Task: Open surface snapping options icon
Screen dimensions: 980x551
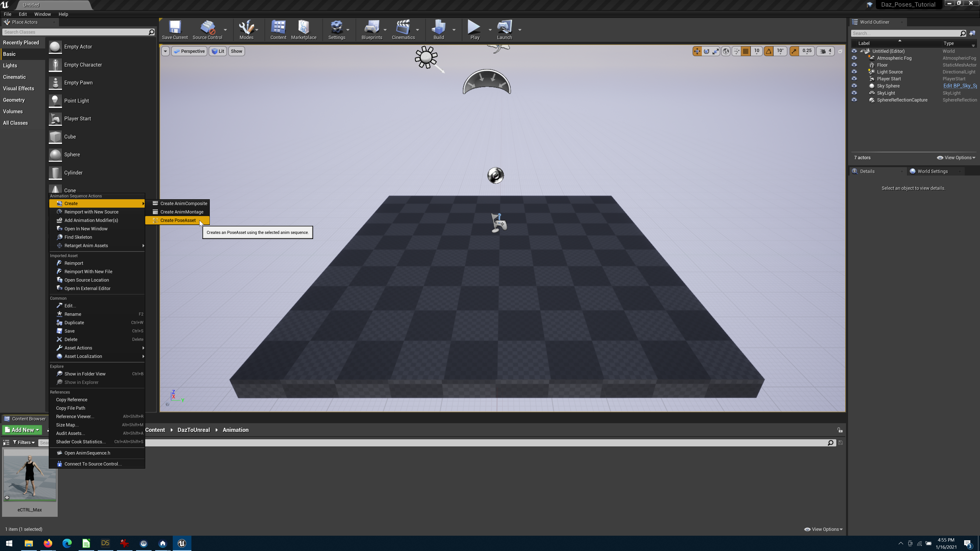Action: [x=736, y=51]
